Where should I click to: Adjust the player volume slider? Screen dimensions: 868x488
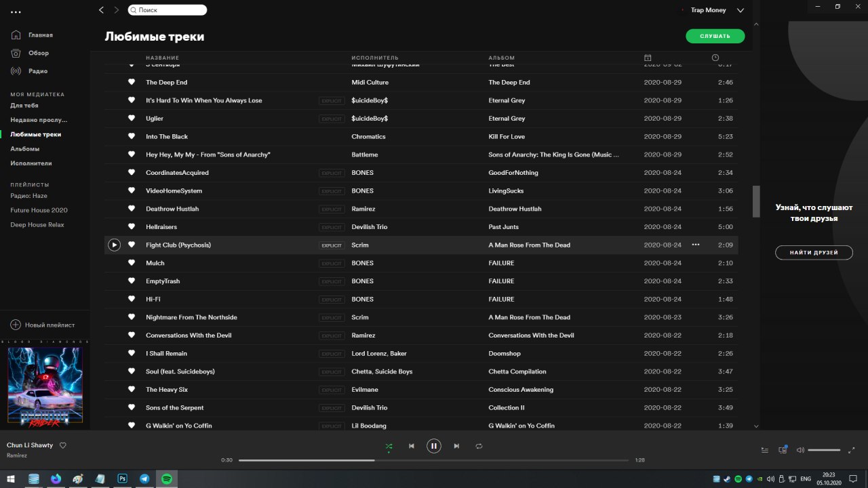click(824, 450)
